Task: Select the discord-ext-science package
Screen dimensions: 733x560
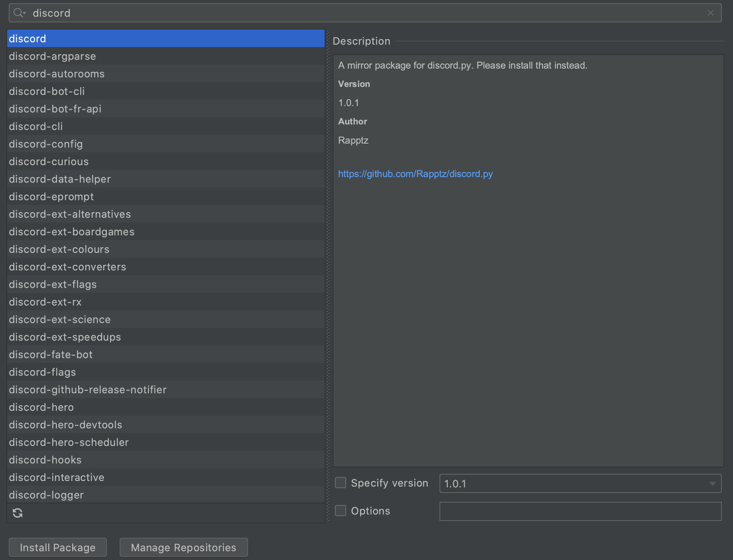Action: 166,319
